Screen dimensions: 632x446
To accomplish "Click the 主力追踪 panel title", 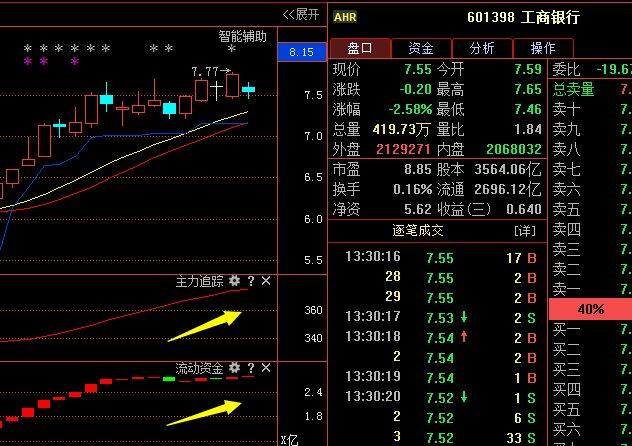I will coord(199,281).
